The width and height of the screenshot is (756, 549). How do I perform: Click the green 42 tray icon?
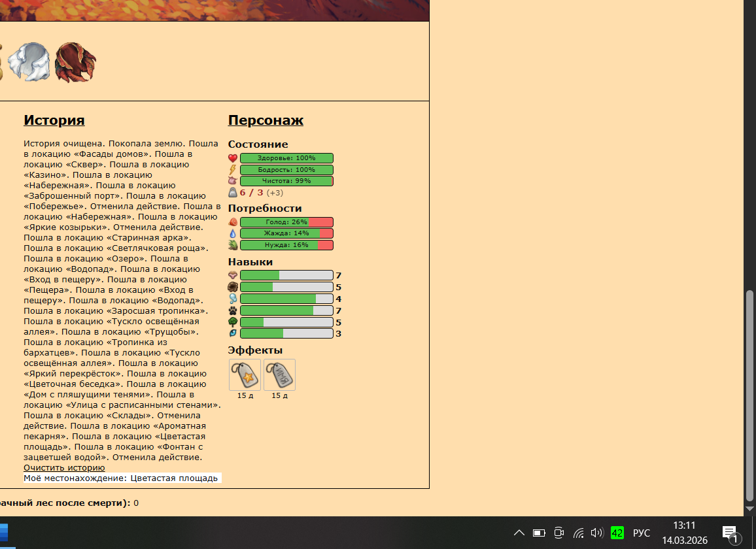point(617,533)
